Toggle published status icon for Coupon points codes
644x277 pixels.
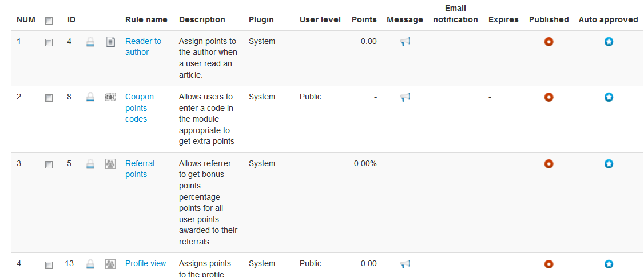click(x=548, y=97)
